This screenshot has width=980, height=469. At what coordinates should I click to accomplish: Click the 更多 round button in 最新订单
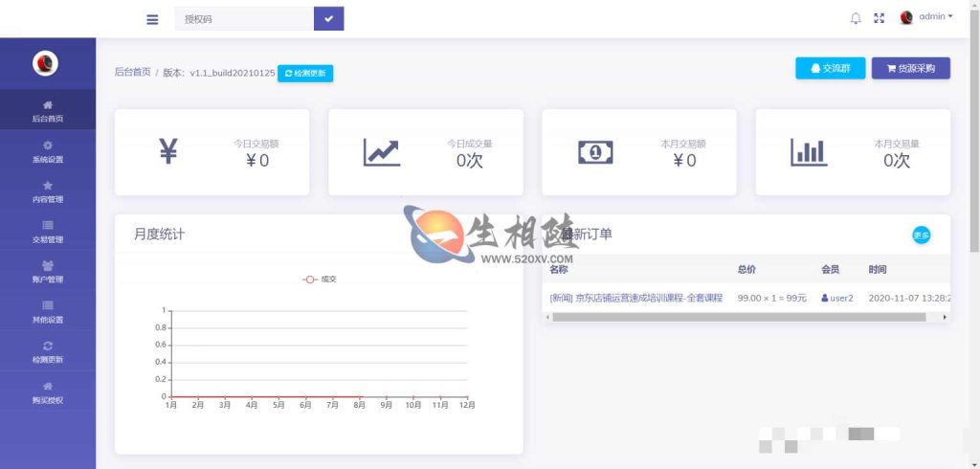click(x=922, y=235)
